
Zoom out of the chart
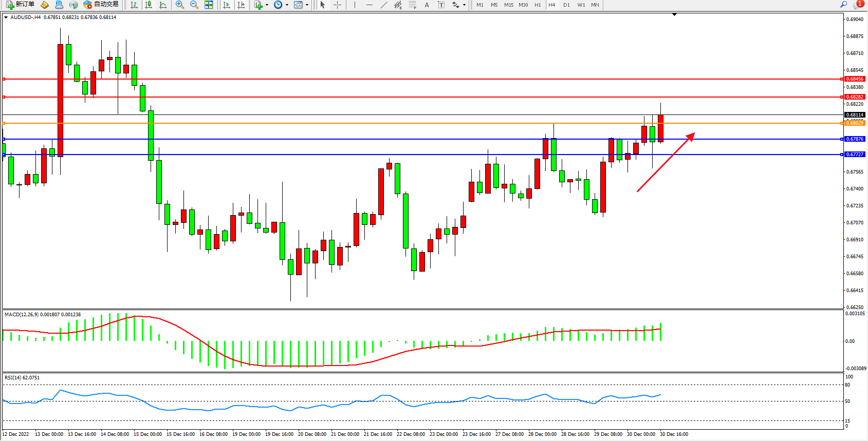coord(194,5)
